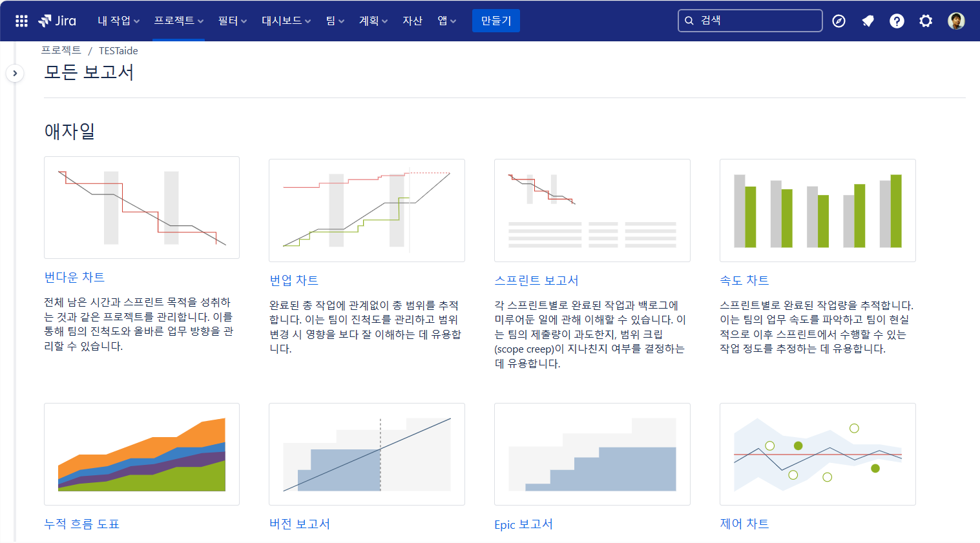980x543 pixels.
Task: Click the 만들기 create button
Action: click(x=496, y=21)
